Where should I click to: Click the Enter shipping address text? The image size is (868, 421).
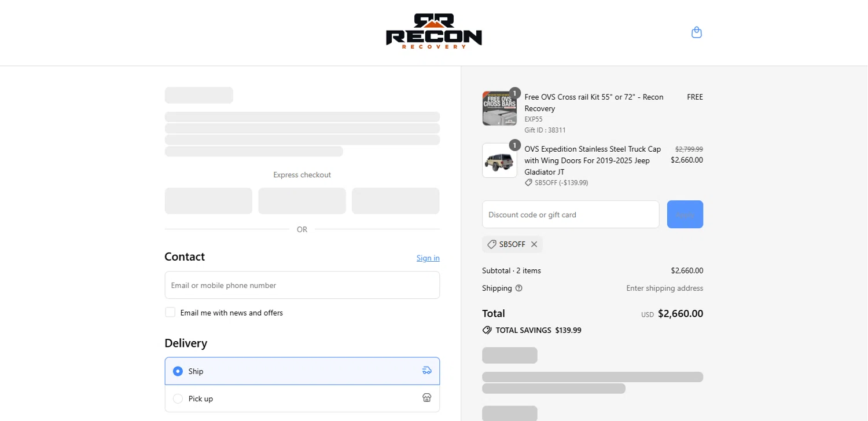[664, 288]
